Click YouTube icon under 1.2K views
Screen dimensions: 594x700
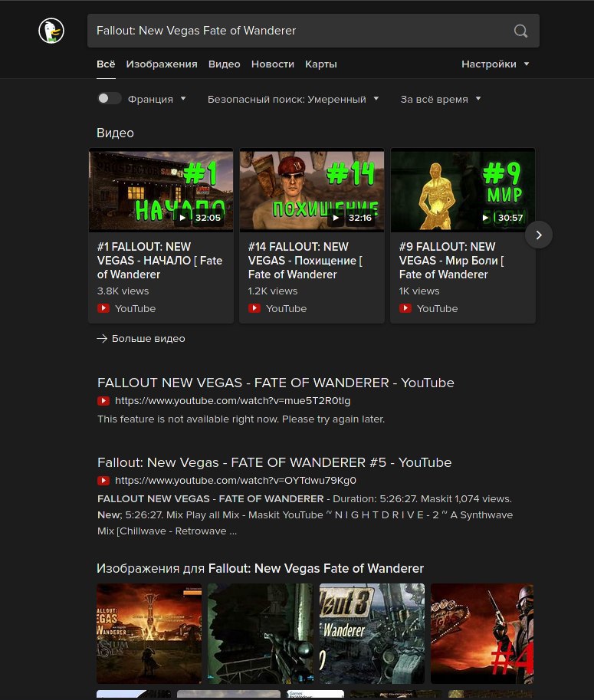[254, 308]
